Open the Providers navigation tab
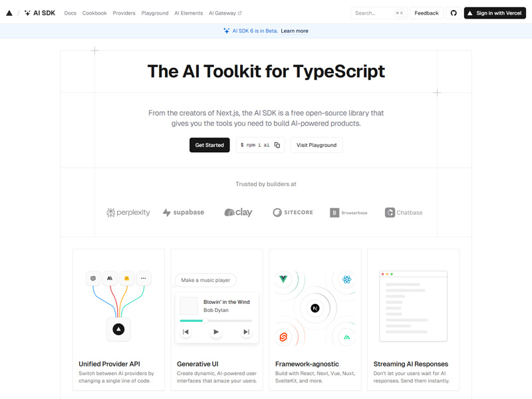This screenshot has width=532, height=399. click(x=124, y=12)
